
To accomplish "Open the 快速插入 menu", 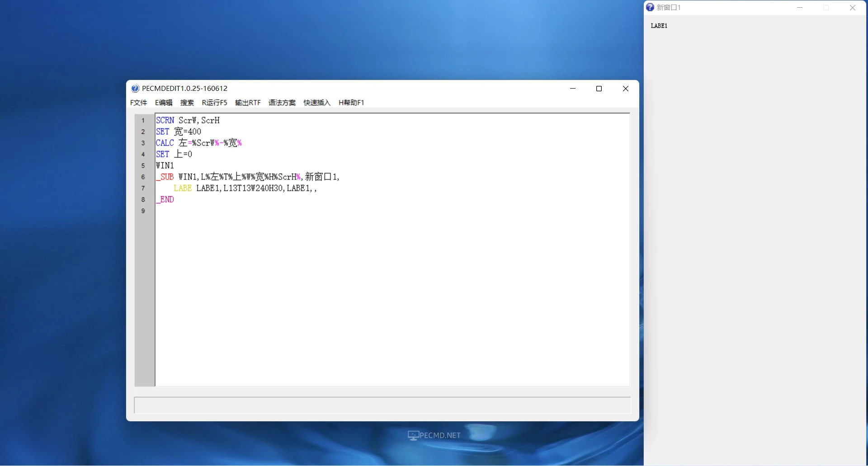I will [317, 103].
